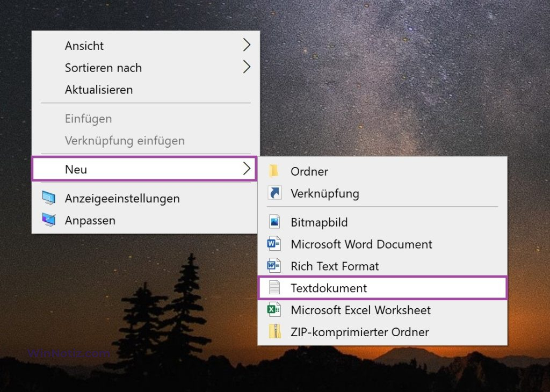Viewport: 550px width, 392px height.
Task: Click the Microsoft Excel Worksheet icon
Action: [x=274, y=310]
